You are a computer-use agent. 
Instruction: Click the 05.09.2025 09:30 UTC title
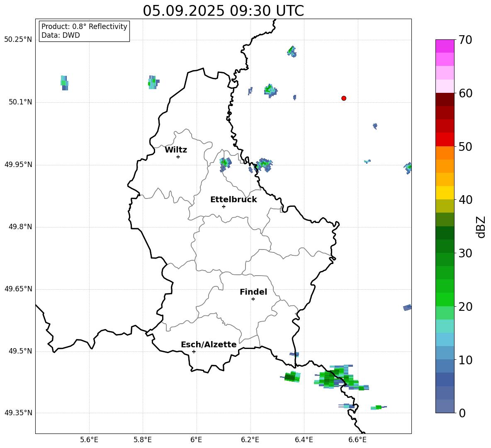click(223, 11)
